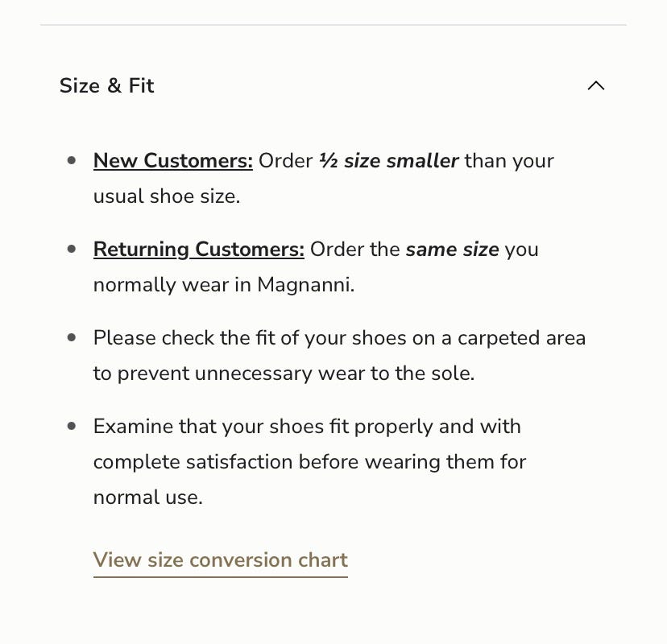Screen dimensions: 667x644
Task: Click the bullet dot beside Returning Customers
Action: pyautogui.click(x=72, y=249)
